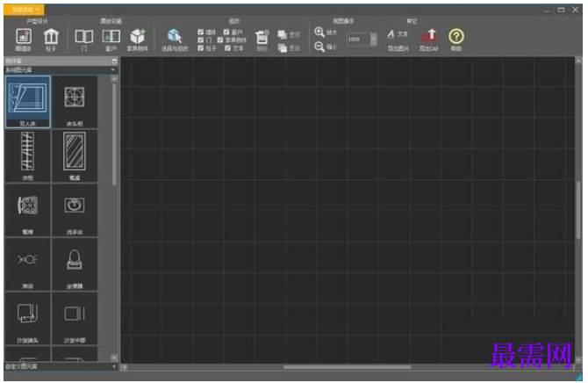This screenshot has width=588, height=383.
Task: Maximize the application window
Action: pyautogui.click(x=561, y=10)
